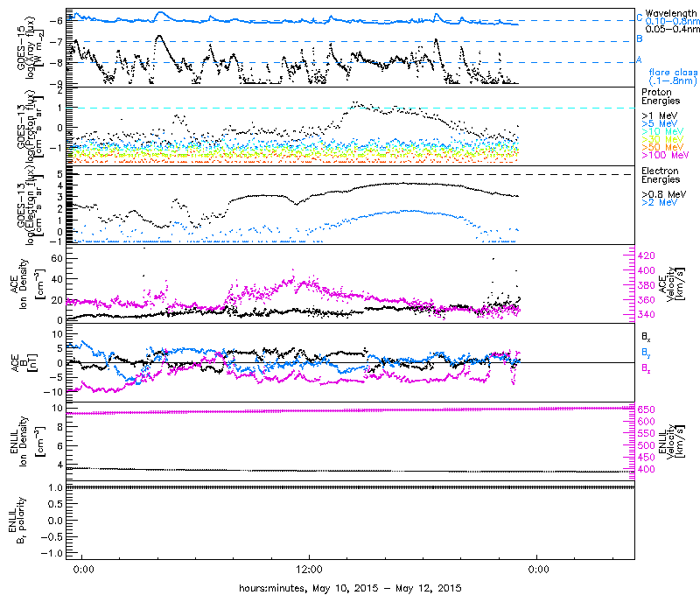Click the '340' ACE velocity tick label
Image resolution: width=700 pixels, height=595 pixels.
[647, 315]
